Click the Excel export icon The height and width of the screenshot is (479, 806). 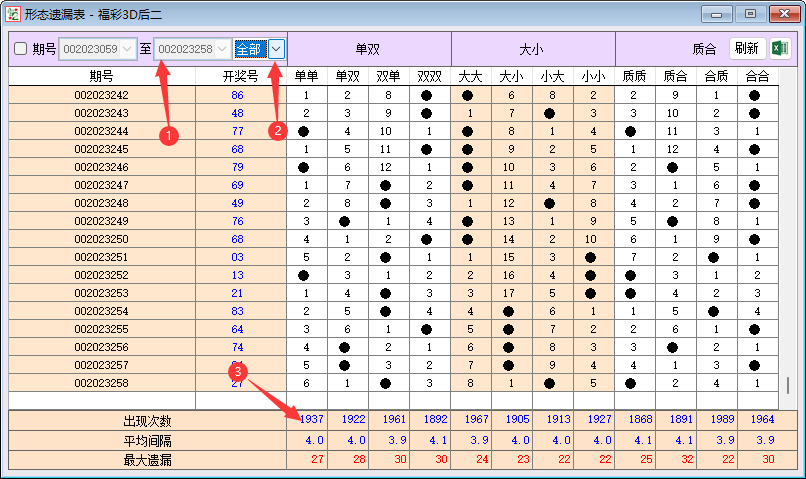(x=780, y=49)
